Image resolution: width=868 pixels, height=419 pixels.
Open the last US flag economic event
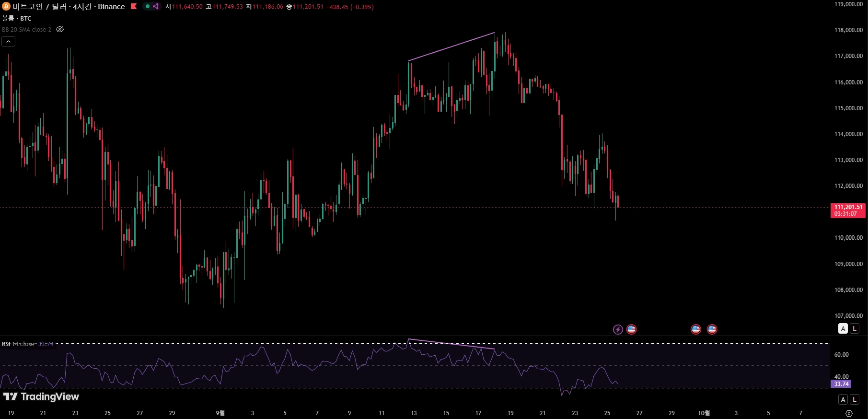tap(712, 329)
